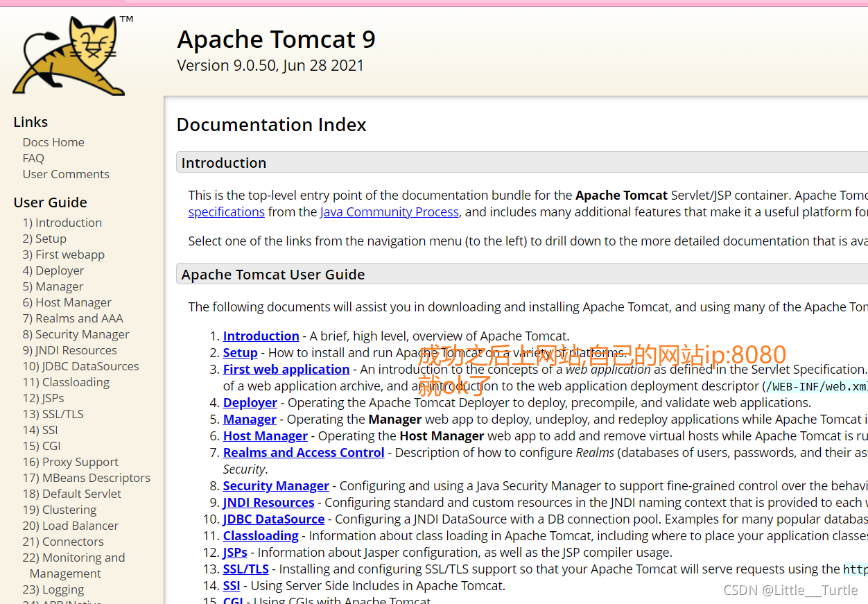This screenshot has height=604, width=868.
Task: Open Docs Home in the sidebar
Action: [53, 142]
